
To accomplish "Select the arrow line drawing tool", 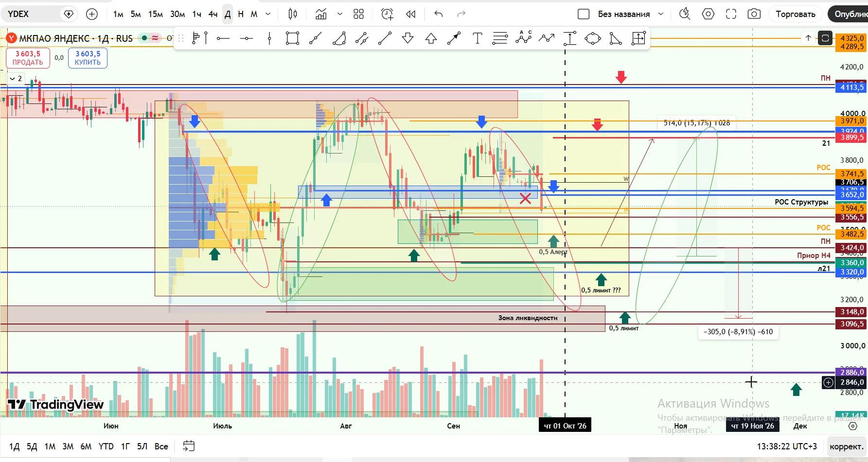I will pos(454,38).
